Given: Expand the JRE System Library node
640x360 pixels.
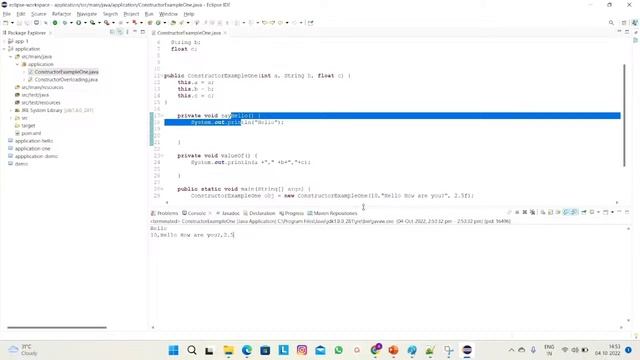Looking at the screenshot, I should click(11, 111).
